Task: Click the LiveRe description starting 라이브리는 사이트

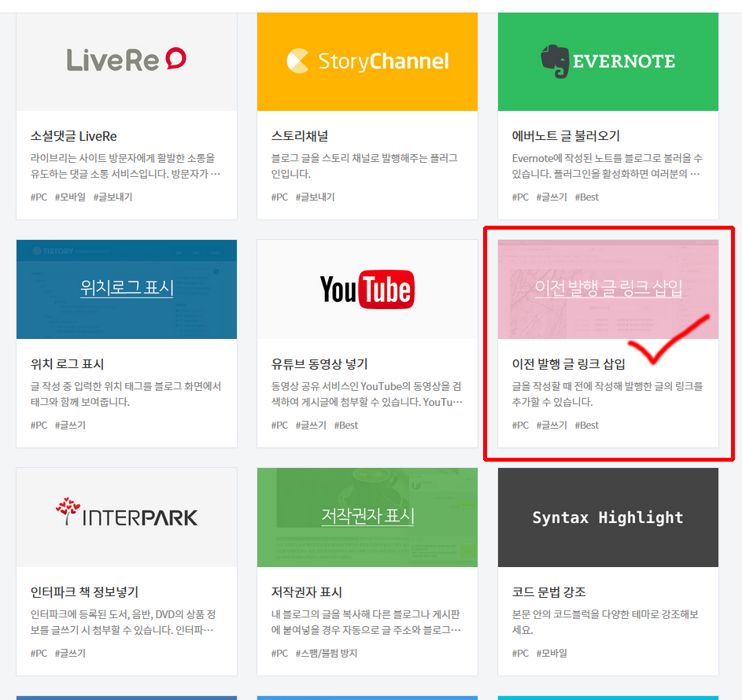Action: pyautogui.click(x=125, y=165)
